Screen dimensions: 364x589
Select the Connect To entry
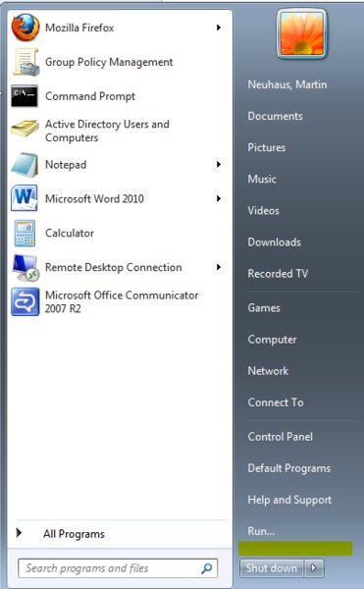pyautogui.click(x=276, y=402)
